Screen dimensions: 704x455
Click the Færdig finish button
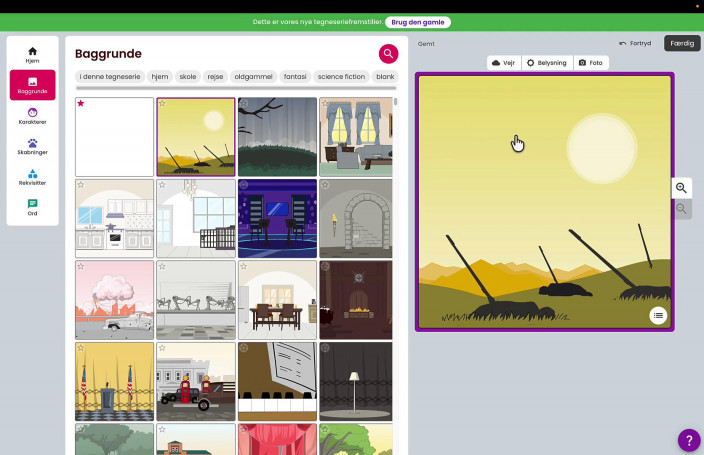click(681, 43)
